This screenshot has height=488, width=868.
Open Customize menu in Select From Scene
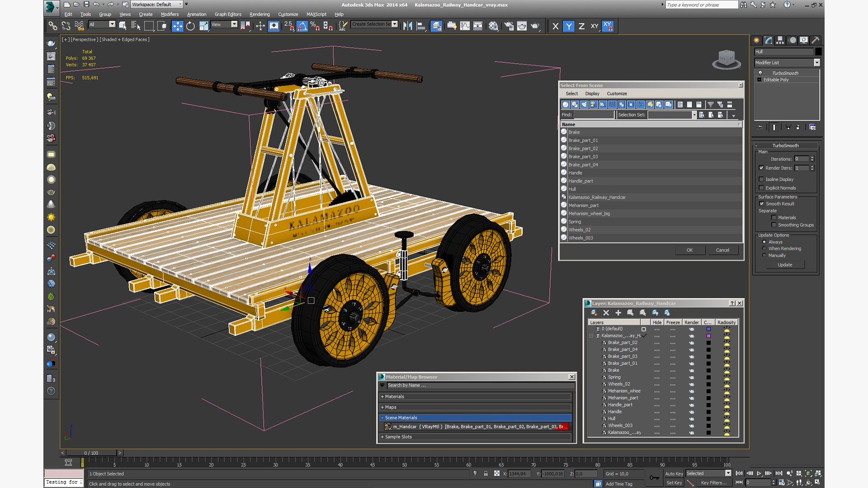617,94
